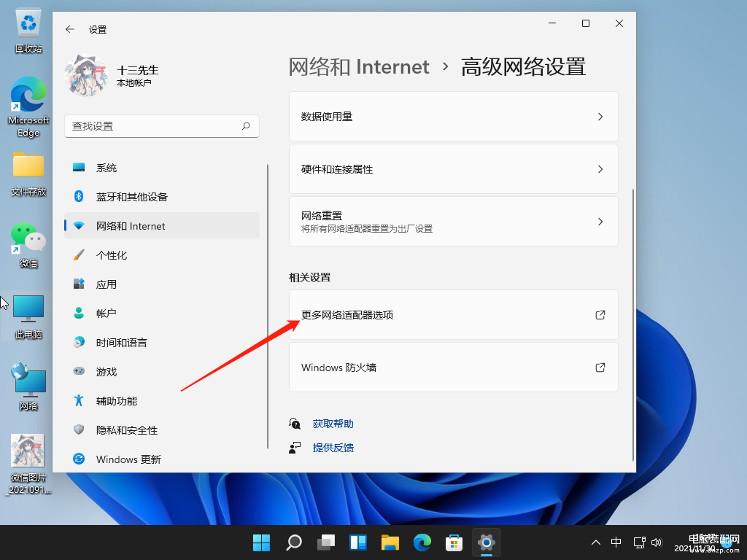Open the 系统 settings category
747x560 pixels.
(162, 168)
